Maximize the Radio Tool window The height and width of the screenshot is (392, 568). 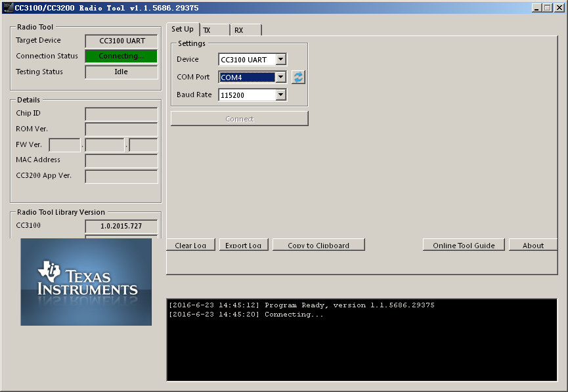coord(548,8)
